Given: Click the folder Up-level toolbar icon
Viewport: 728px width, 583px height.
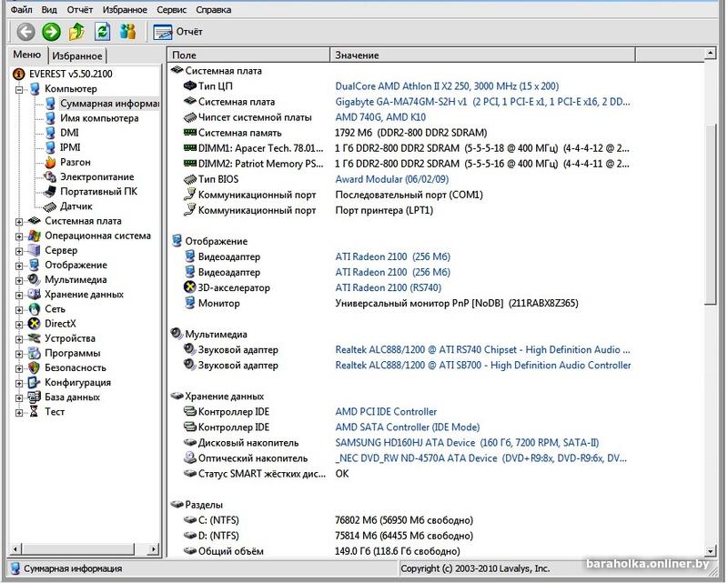Looking at the screenshot, I should click(x=77, y=32).
